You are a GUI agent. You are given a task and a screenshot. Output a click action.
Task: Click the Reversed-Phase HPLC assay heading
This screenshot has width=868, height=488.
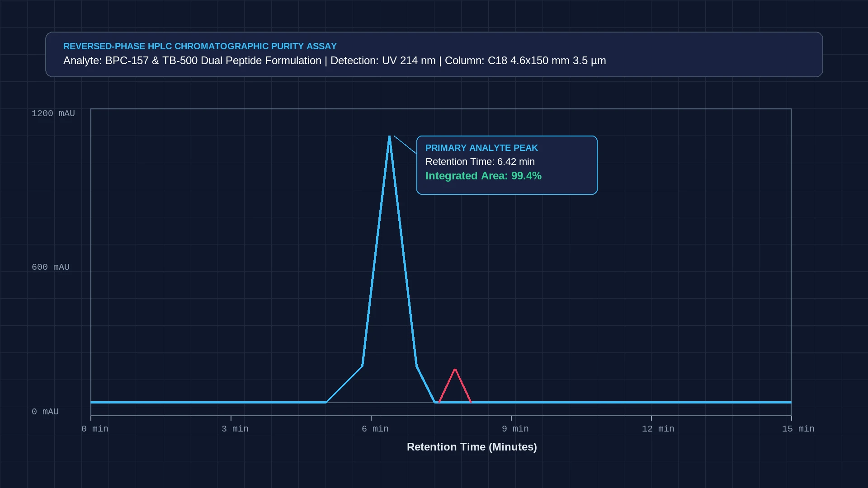point(200,46)
